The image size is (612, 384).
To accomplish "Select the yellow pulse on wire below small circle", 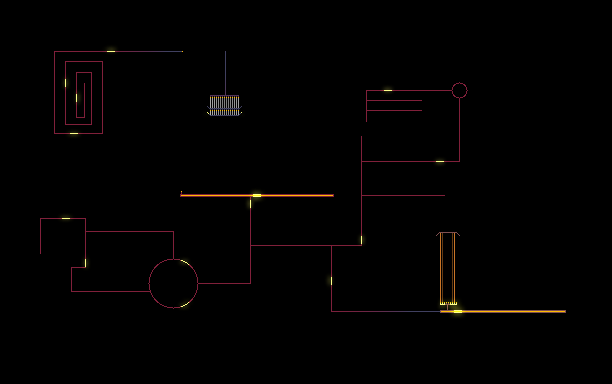I will point(440,161).
